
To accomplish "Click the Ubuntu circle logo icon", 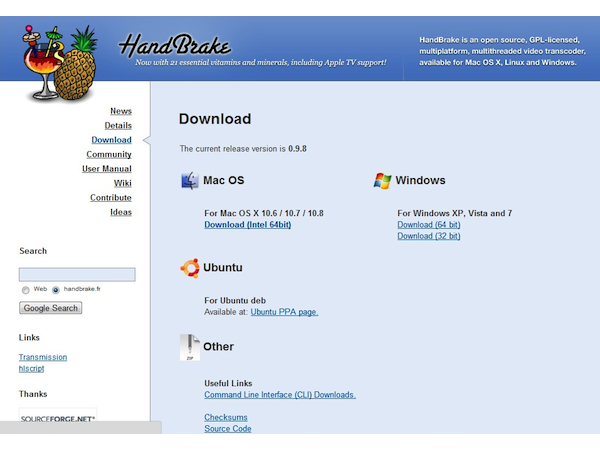I will tap(190, 268).
